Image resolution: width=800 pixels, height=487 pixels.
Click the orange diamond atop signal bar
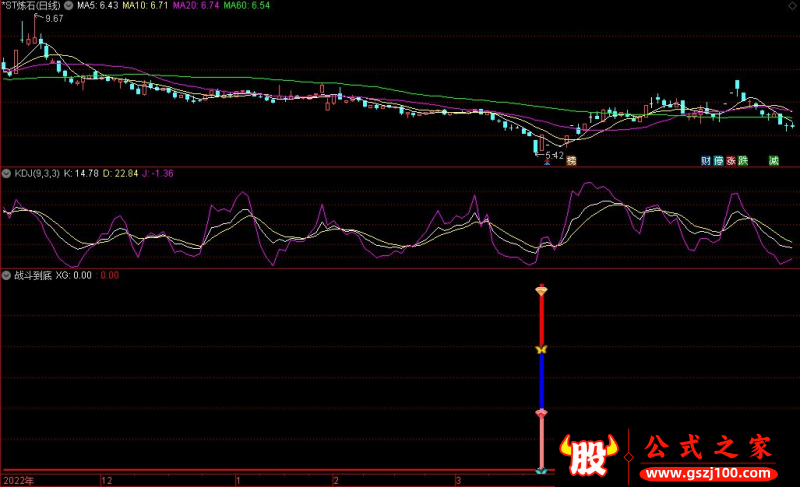(541, 290)
